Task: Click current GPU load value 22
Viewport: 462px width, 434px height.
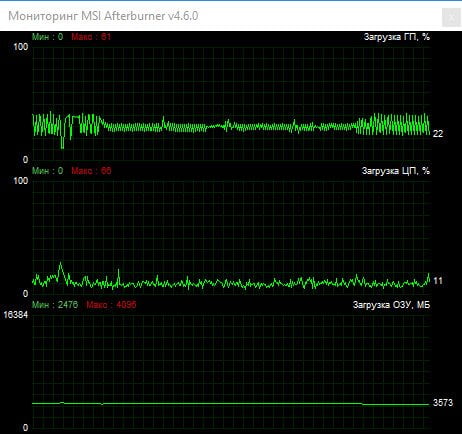Action: tap(438, 134)
